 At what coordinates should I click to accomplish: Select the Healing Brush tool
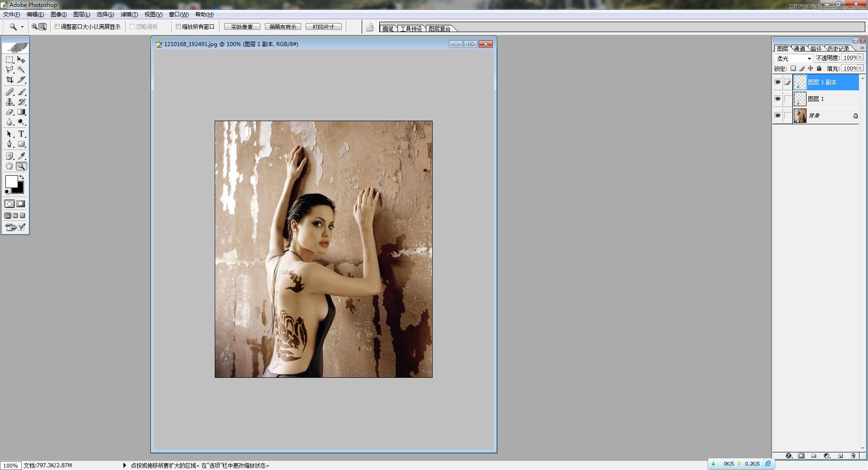9,92
